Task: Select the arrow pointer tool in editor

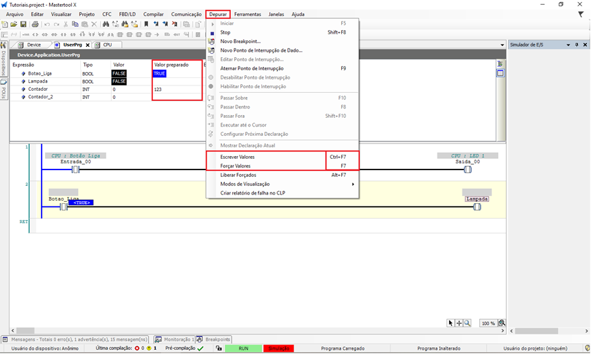Action: click(451, 323)
